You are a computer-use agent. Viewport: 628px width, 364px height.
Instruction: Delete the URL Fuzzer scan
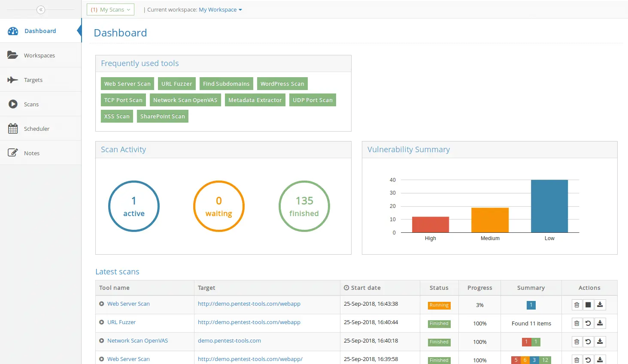pyautogui.click(x=576, y=323)
